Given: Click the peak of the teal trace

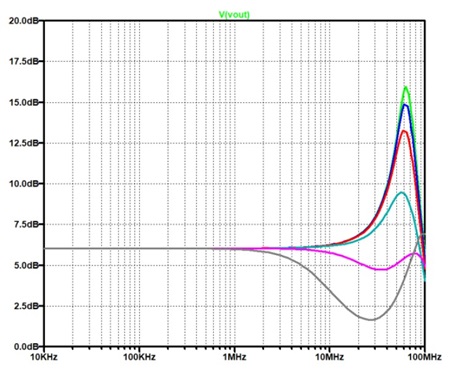Looking at the screenshot, I should (402, 192).
